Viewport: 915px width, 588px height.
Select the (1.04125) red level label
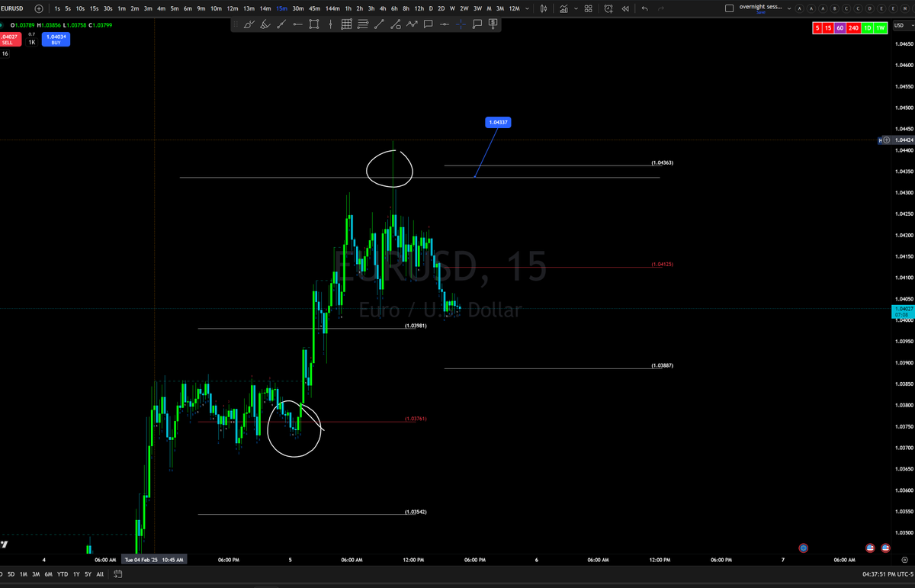[662, 264]
